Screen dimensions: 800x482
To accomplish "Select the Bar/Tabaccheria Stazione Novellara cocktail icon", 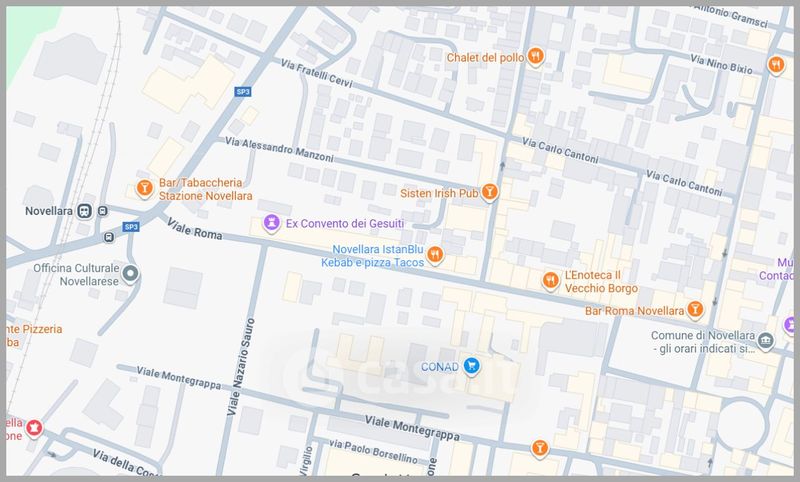I will click(144, 188).
